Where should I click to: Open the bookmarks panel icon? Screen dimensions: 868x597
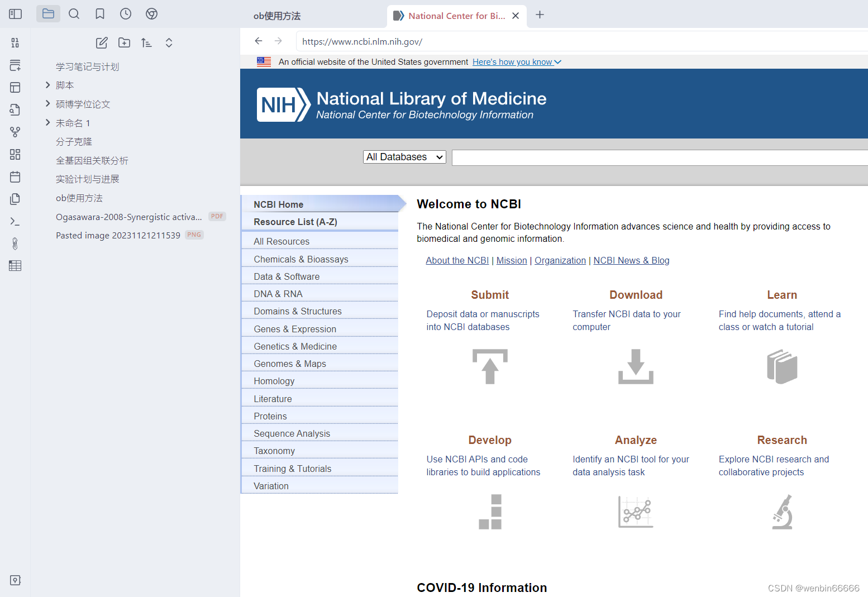point(100,14)
